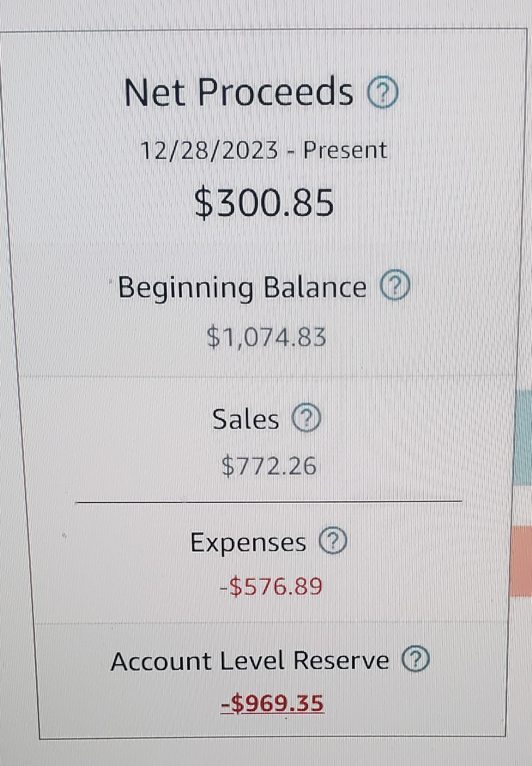Image resolution: width=532 pixels, height=766 pixels.
Task: Select the 12/28/2023 start date text
Action: pos(209,151)
